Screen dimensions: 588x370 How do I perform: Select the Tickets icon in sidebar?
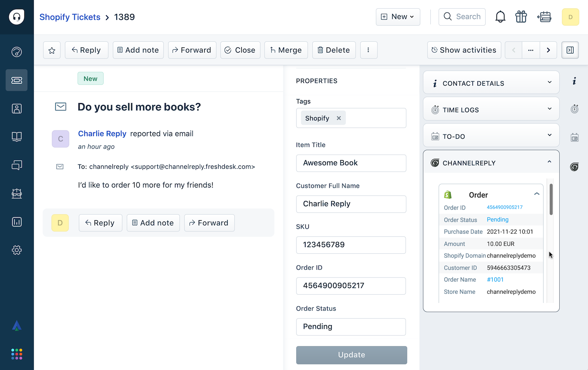click(x=17, y=80)
